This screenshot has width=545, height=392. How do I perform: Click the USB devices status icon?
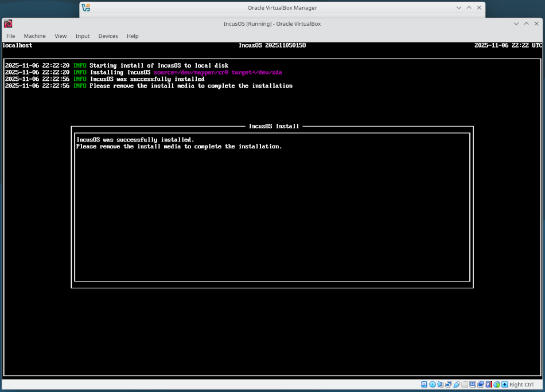coord(457,384)
